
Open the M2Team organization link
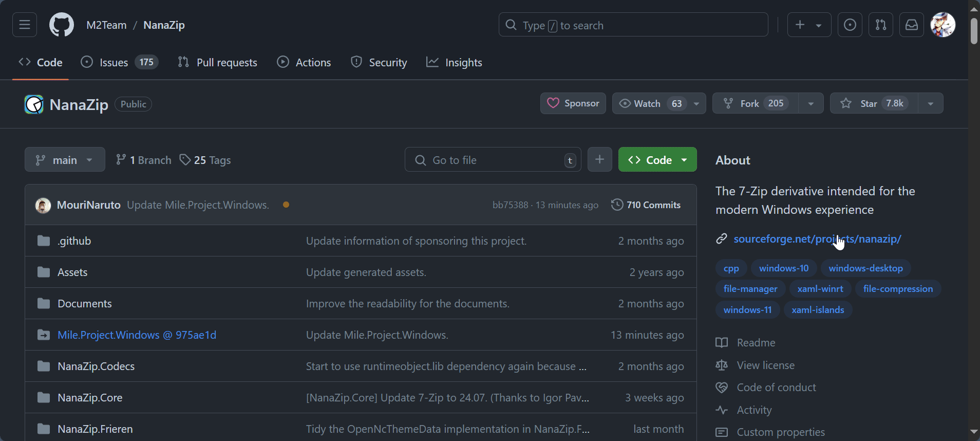click(x=106, y=25)
